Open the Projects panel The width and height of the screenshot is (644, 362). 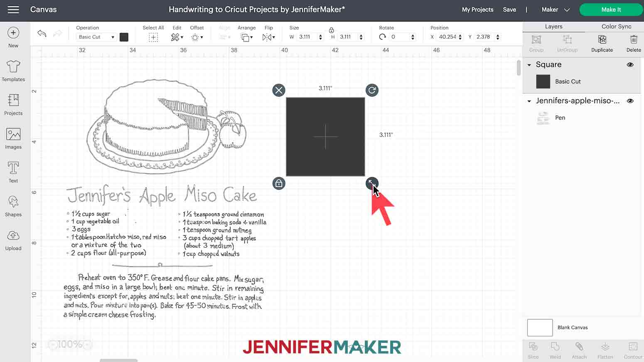tap(13, 104)
